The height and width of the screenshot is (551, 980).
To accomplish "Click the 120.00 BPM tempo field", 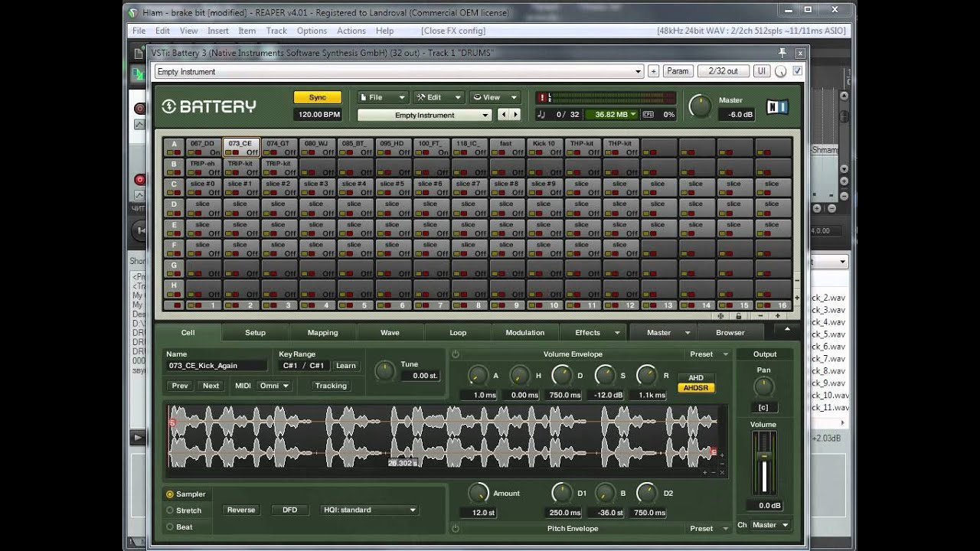I will [x=317, y=115].
